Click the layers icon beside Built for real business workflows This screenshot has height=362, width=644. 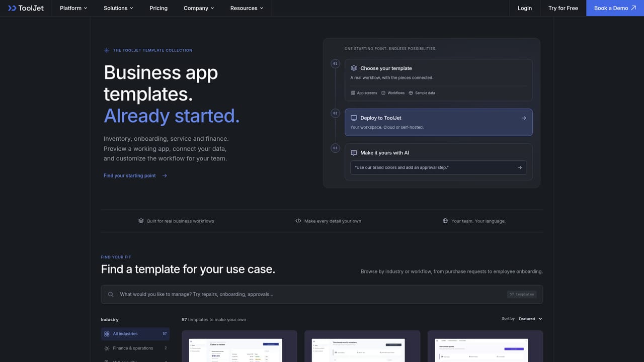pos(141,221)
